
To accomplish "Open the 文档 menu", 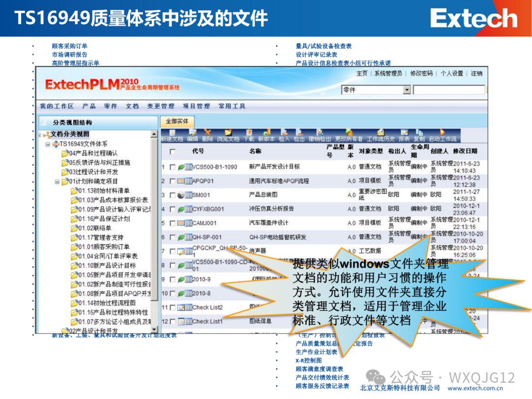I will (132, 106).
